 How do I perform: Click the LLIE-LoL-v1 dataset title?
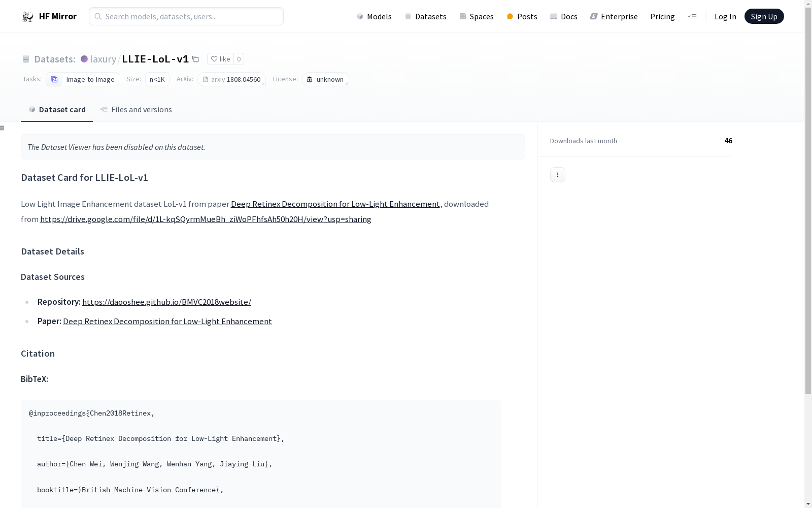pos(155,59)
